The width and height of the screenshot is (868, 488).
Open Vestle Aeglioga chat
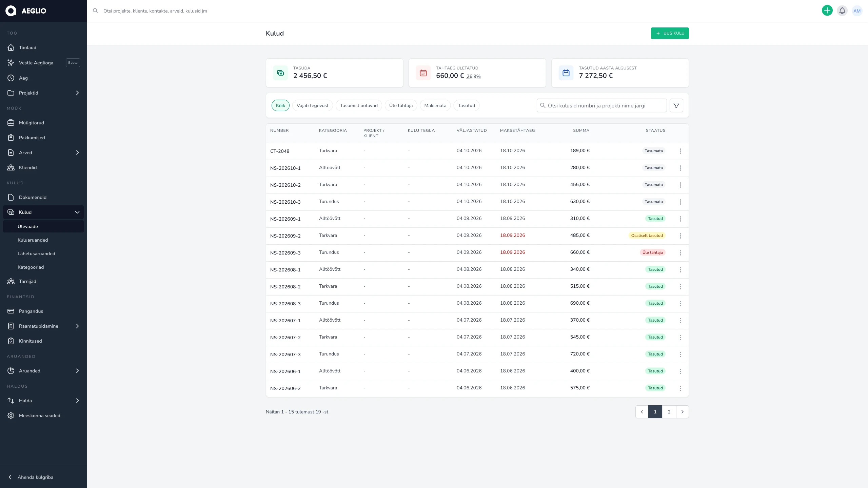(x=43, y=63)
